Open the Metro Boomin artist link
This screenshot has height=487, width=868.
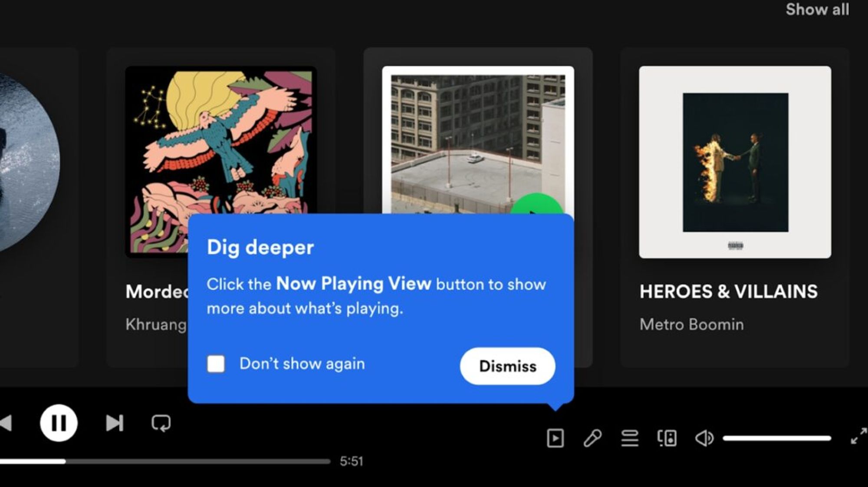691,325
